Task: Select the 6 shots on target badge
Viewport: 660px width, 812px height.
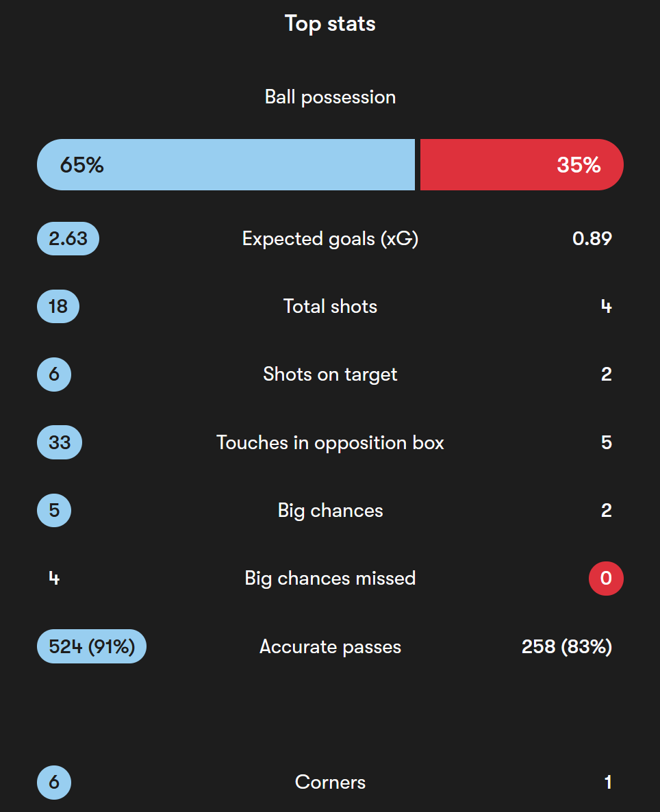Action: pyautogui.click(x=54, y=375)
